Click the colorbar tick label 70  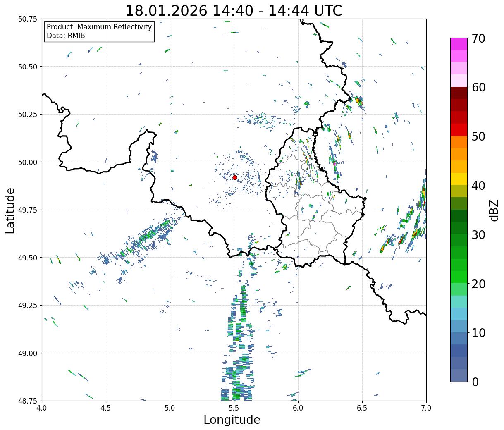click(x=478, y=38)
